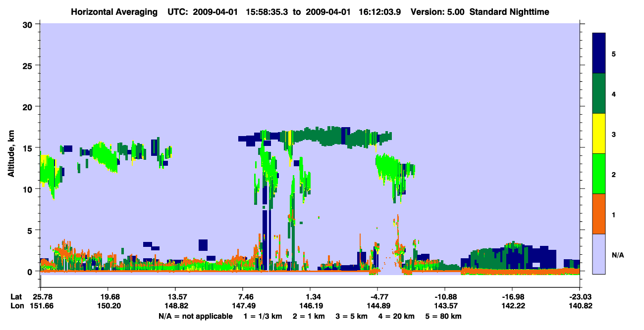The height and width of the screenshot is (330, 644).
Task: Click the yellow colorbar segment labeled 3
Action: pos(599,134)
